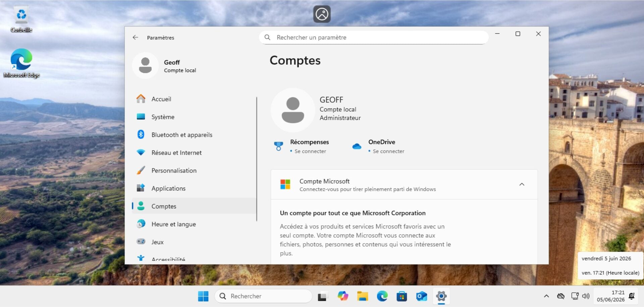Click the Geoff profile avatar in sidebar
The image size is (644, 307).
pyautogui.click(x=145, y=65)
